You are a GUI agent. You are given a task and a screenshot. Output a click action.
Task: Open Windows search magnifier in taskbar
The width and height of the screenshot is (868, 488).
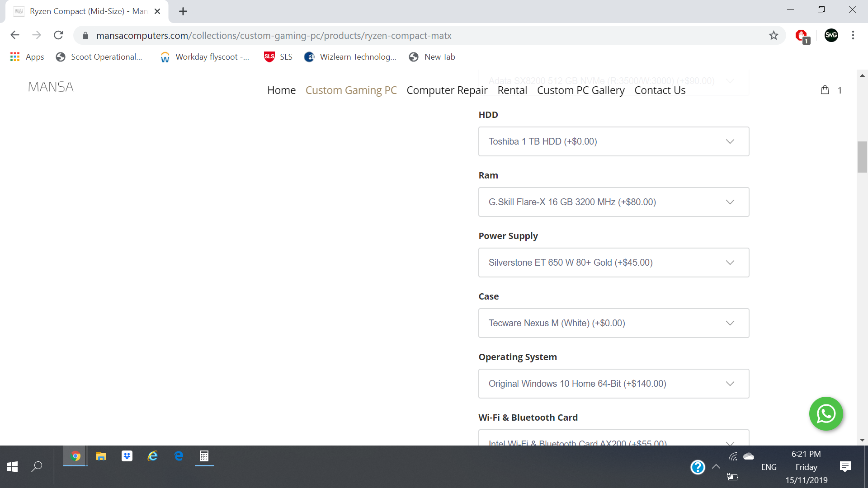click(x=37, y=467)
